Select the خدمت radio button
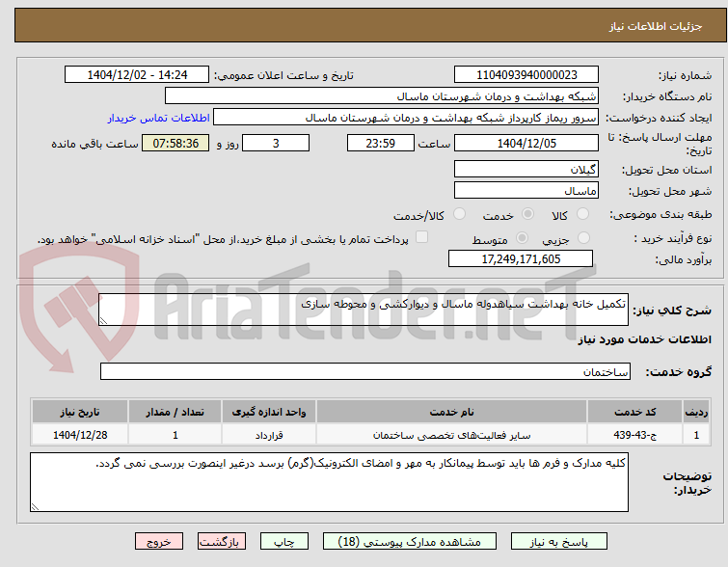 pyautogui.click(x=527, y=214)
